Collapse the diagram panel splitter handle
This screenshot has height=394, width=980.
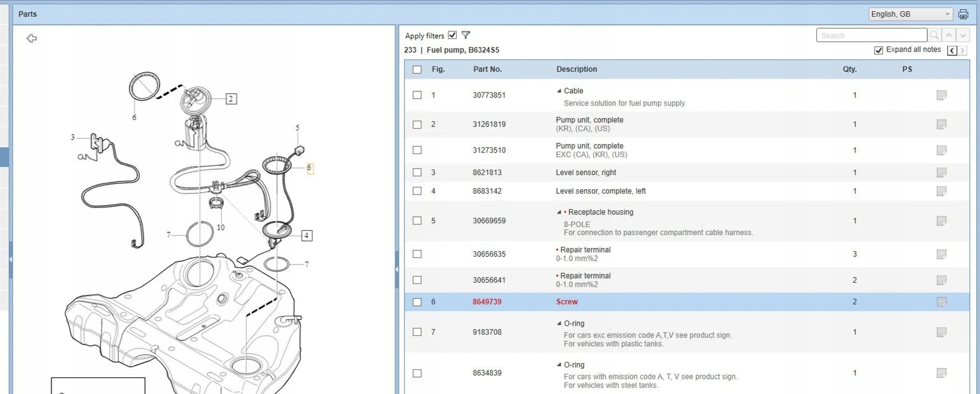(397, 269)
